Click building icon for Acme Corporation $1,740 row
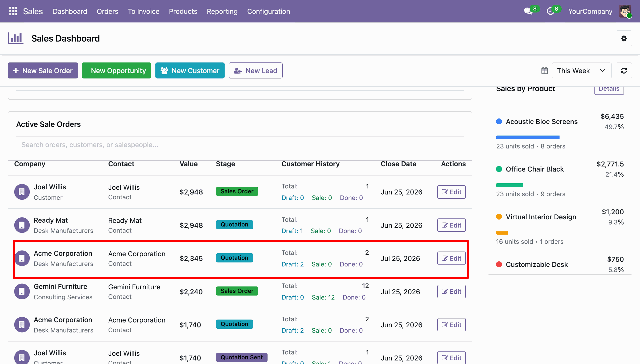The width and height of the screenshot is (640, 364). click(x=22, y=325)
